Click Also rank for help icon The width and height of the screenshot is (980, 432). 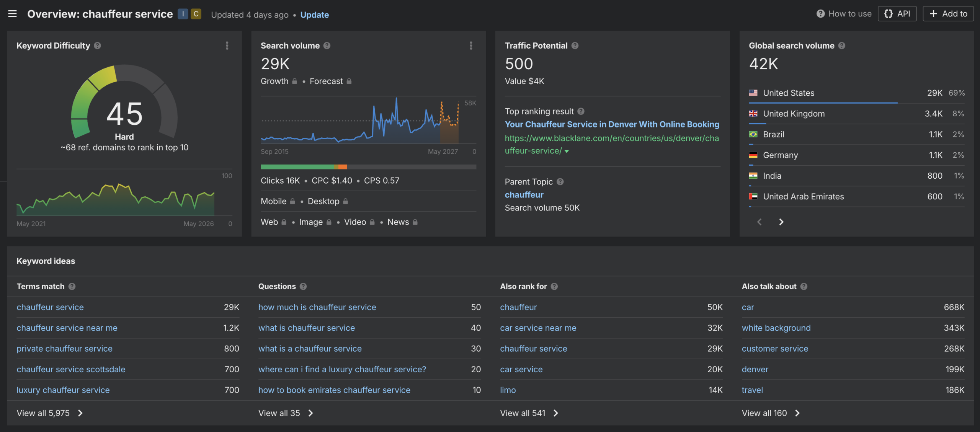pyautogui.click(x=554, y=287)
